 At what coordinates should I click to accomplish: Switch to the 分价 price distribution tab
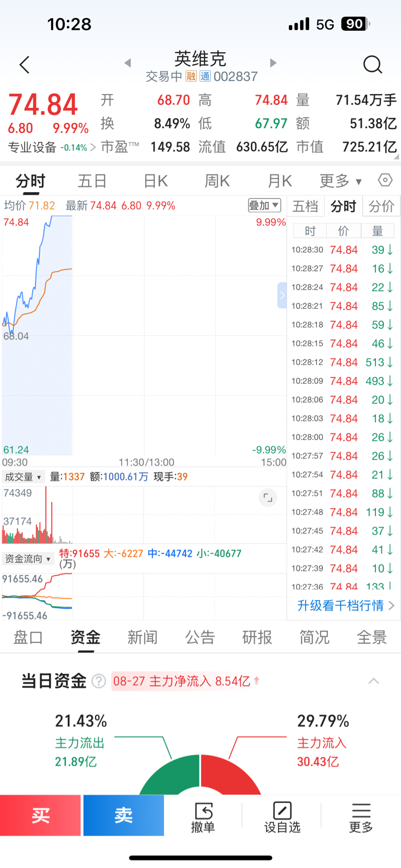[381, 206]
